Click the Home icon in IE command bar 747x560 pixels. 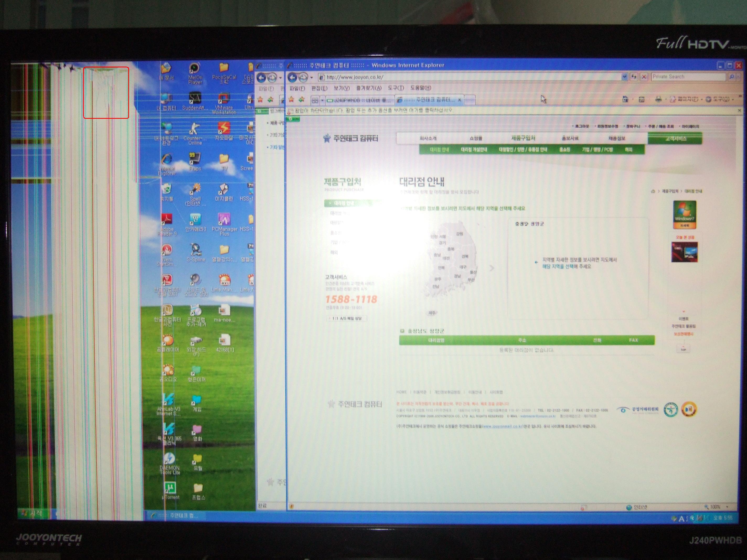point(625,99)
